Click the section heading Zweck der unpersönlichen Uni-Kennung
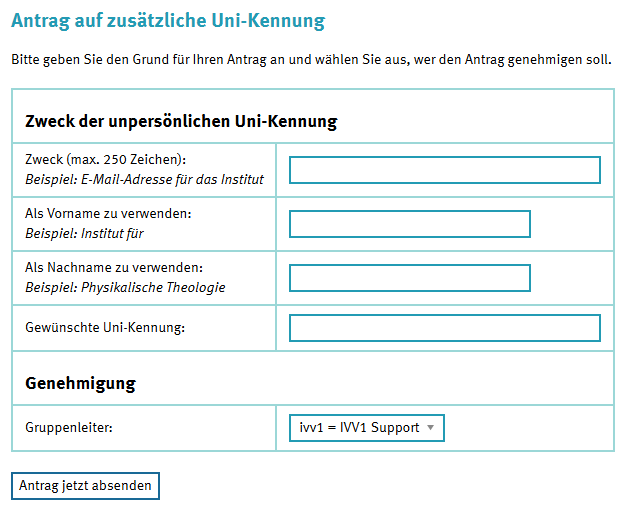This screenshot has width=640, height=518. 181,122
